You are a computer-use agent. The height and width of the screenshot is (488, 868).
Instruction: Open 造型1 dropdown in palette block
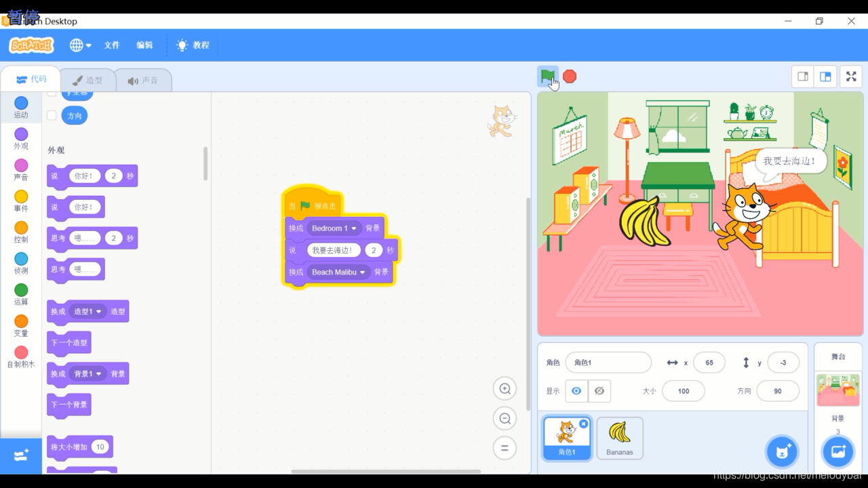coord(88,312)
